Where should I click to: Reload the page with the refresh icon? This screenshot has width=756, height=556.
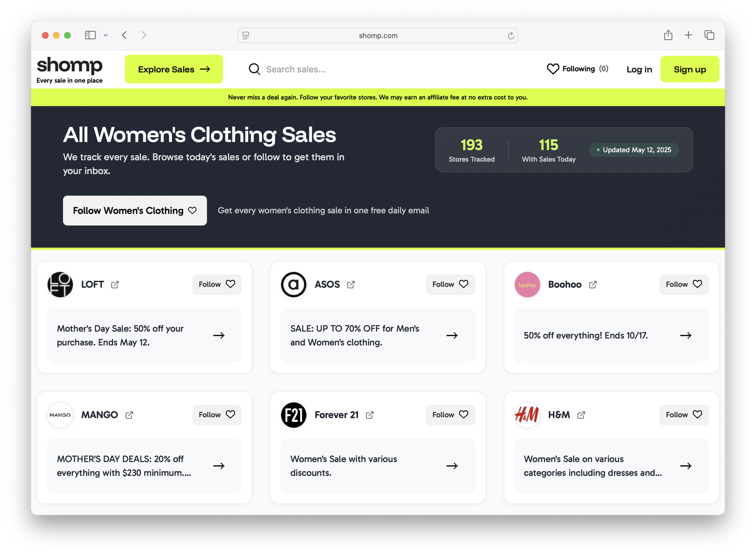click(x=511, y=35)
